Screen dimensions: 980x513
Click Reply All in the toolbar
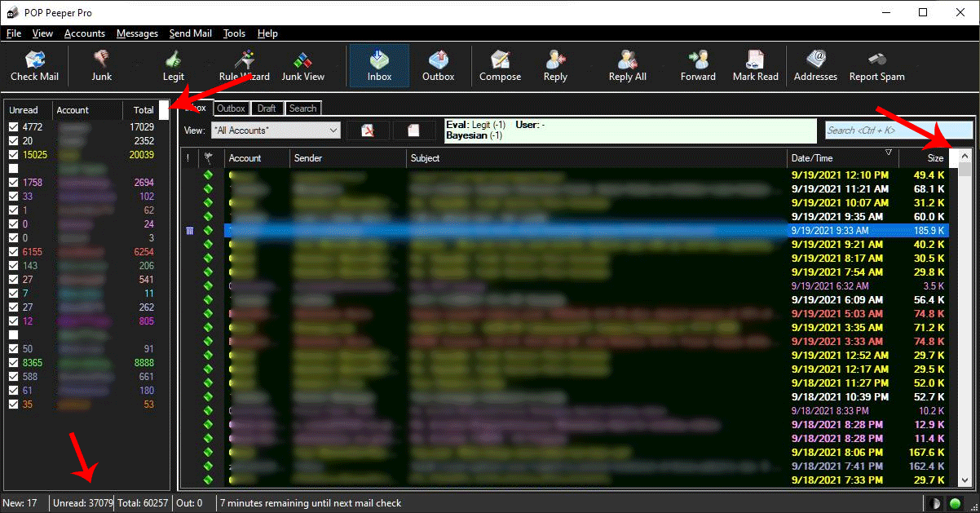click(627, 66)
